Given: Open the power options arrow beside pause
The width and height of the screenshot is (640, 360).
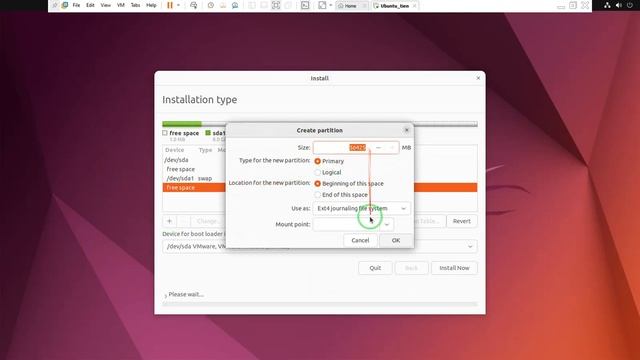Looking at the screenshot, I should click(x=178, y=5).
